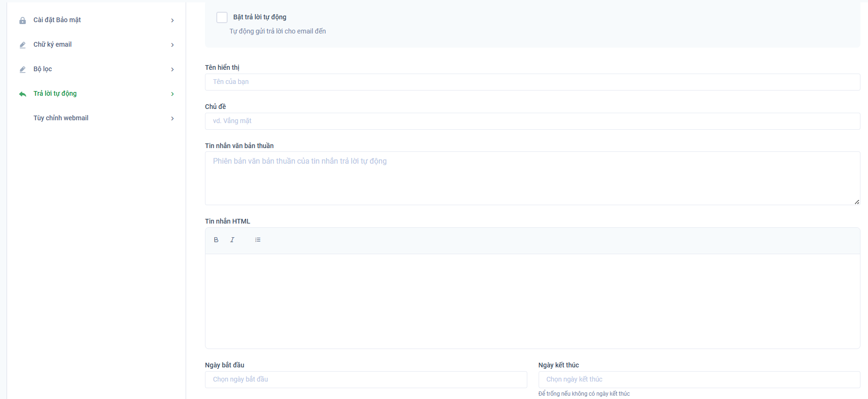Screen dimensions: 868x399
Task: Expand Cài đặt Bảo mật chevron arrow
Action: pyautogui.click(x=172, y=20)
